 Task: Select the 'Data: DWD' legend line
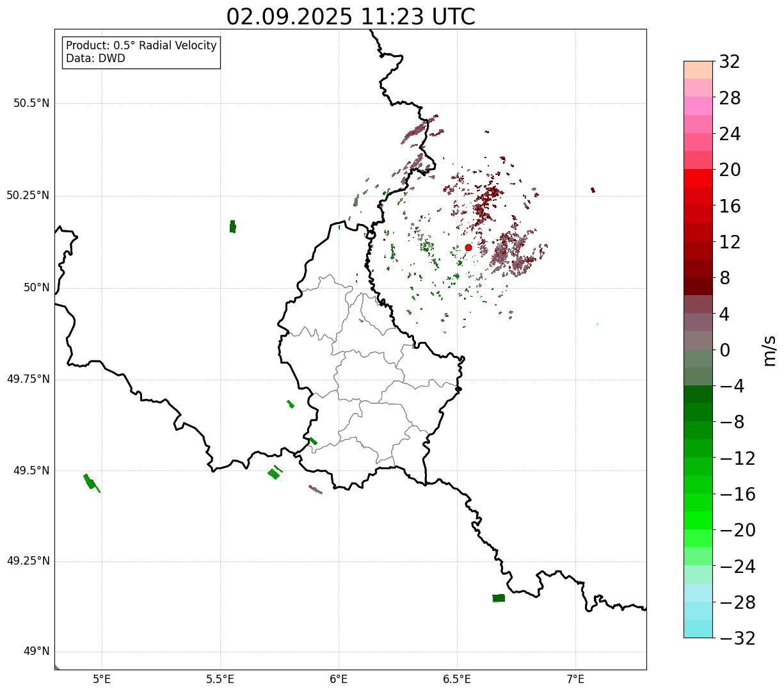click(x=96, y=59)
